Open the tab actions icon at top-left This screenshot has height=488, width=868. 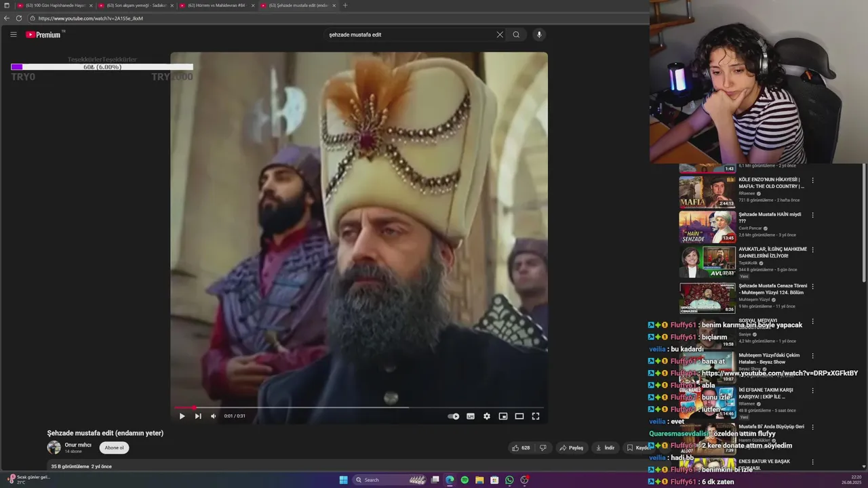[x=7, y=5]
